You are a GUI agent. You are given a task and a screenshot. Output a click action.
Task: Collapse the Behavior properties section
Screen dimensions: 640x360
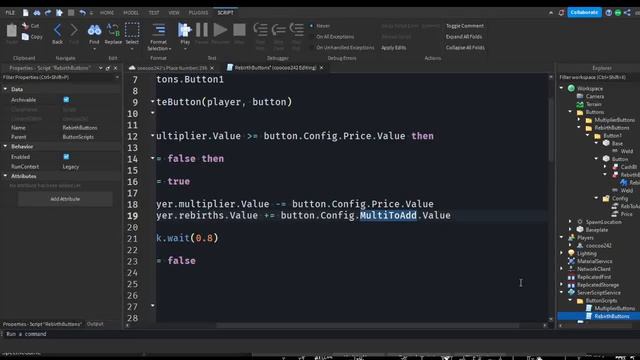pos(5,146)
